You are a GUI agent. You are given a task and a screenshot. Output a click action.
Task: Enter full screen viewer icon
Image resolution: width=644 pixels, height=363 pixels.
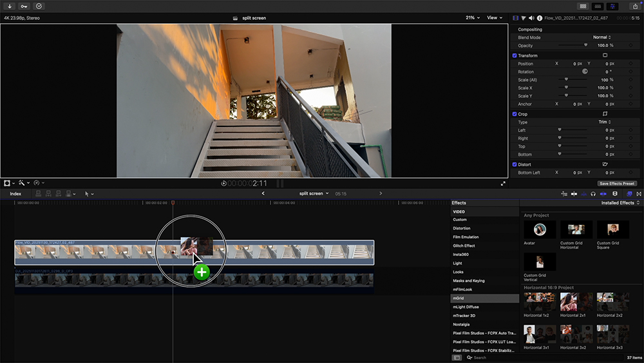click(x=504, y=183)
